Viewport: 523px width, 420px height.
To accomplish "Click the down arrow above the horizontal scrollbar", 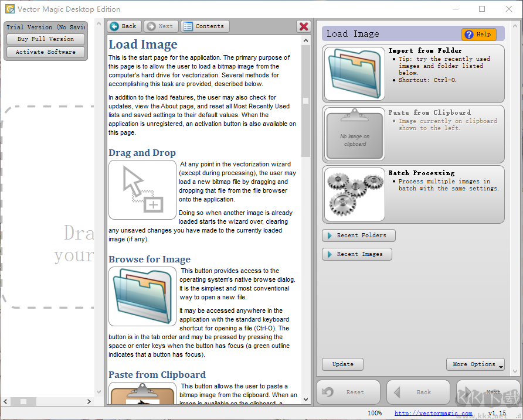I will point(99,392).
